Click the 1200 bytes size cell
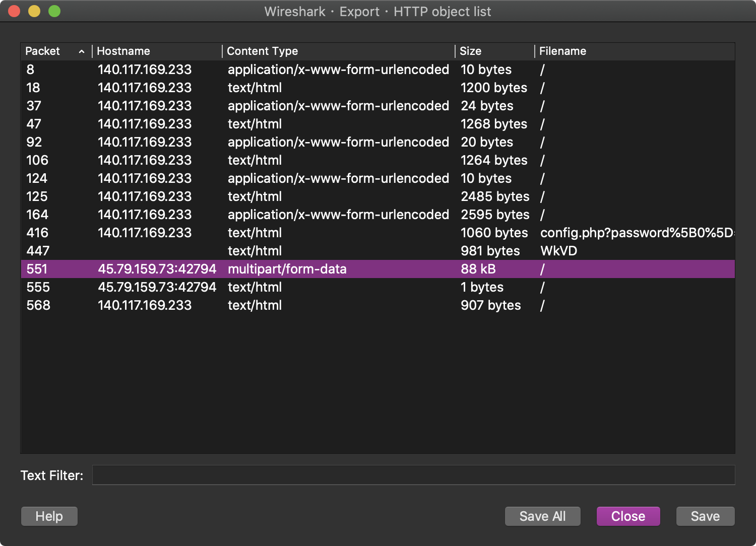The height and width of the screenshot is (546, 756). pyautogui.click(x=494, y=88)
